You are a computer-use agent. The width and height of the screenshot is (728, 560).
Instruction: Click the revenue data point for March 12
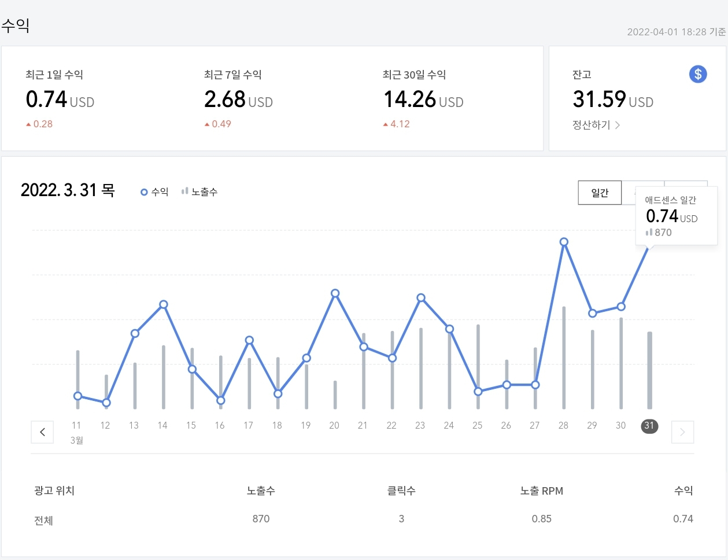(106, 403)
